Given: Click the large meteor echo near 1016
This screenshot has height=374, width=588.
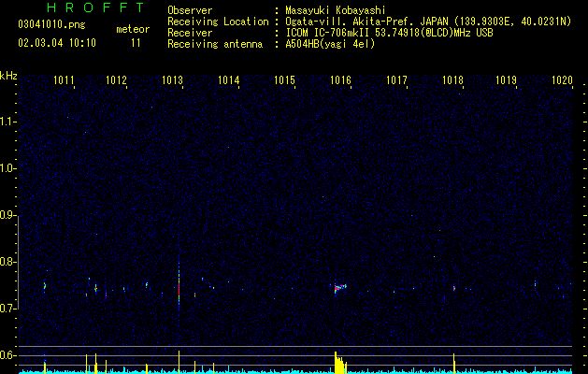Looking at the screenshot, I should pos(340,288).
